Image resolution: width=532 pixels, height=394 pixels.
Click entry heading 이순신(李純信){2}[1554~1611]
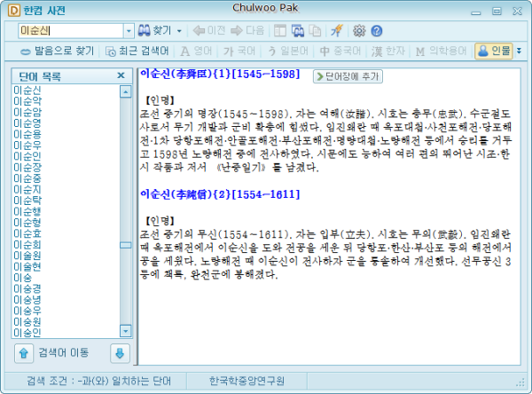pos(220,194)
